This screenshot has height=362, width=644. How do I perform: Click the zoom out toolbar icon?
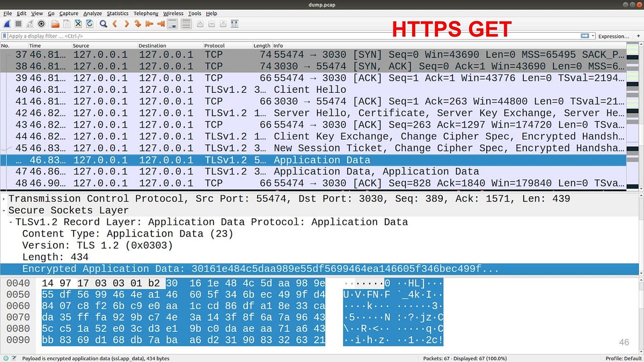point(211,24)
